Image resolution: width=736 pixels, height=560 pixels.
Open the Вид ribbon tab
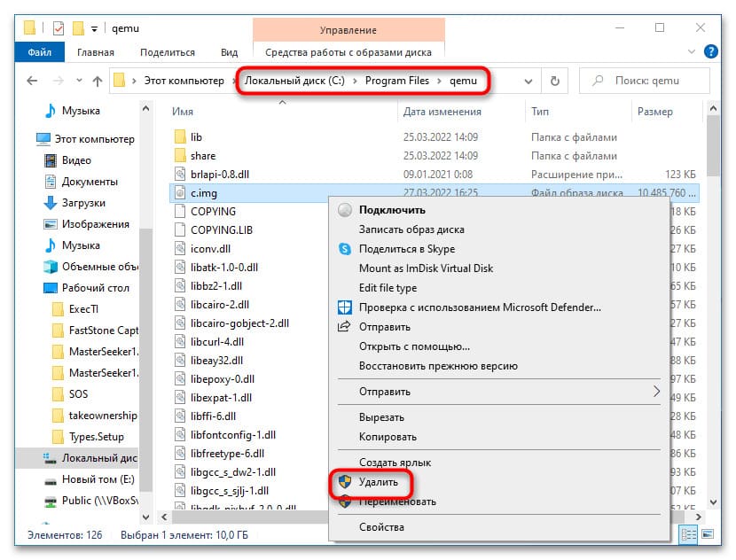(229, 52)
